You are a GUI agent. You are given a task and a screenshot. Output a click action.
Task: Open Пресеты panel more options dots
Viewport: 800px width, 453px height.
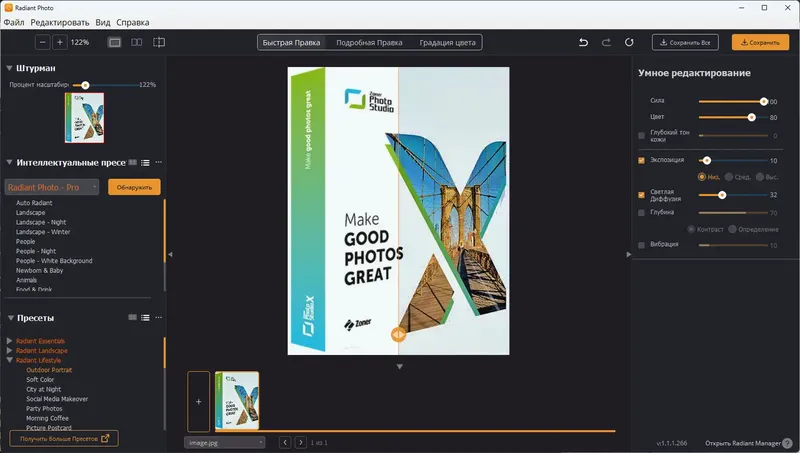pyautogui.click(x=159, y=317)
